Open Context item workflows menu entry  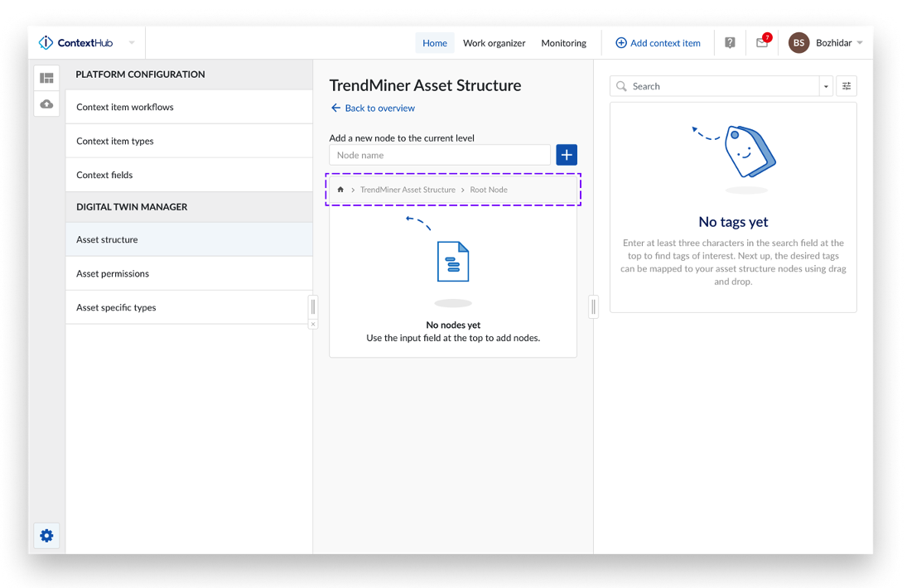point(125,107)
